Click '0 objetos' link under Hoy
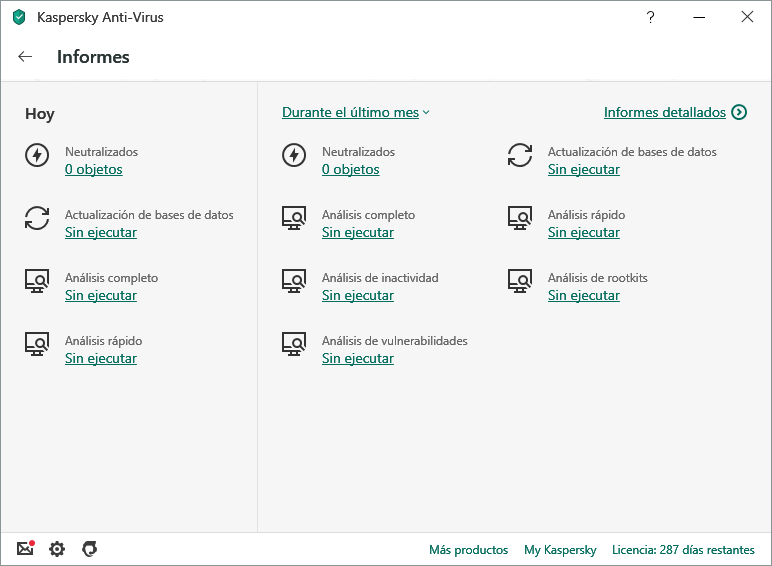Viewport: 772px width, 566px height. (x=93, y=169)
